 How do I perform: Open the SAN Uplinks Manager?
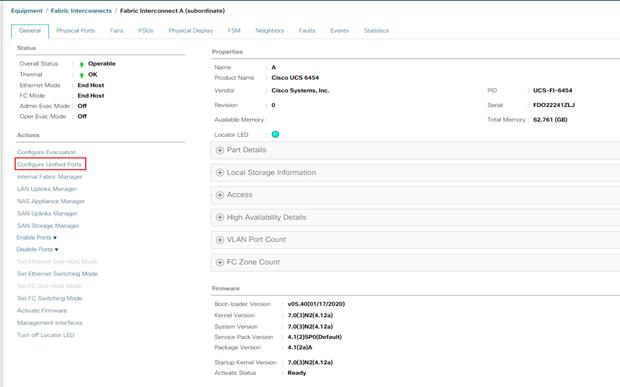[47, 213]
